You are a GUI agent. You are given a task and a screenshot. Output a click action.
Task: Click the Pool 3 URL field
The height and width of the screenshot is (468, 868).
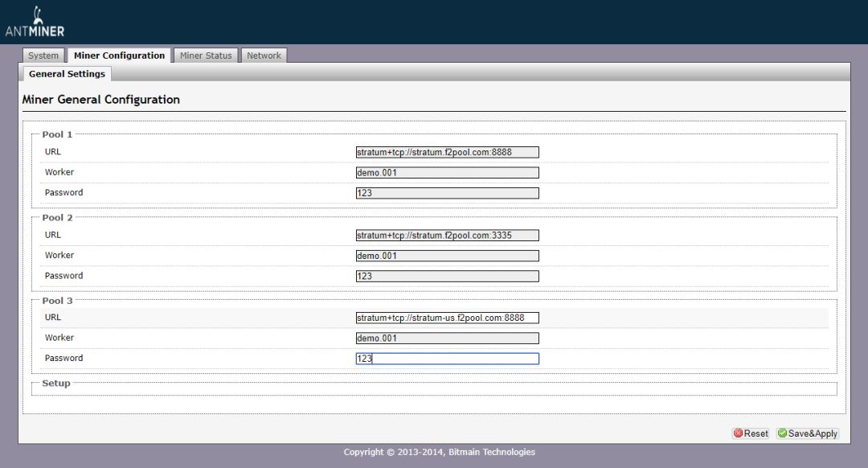click(447, 318)
